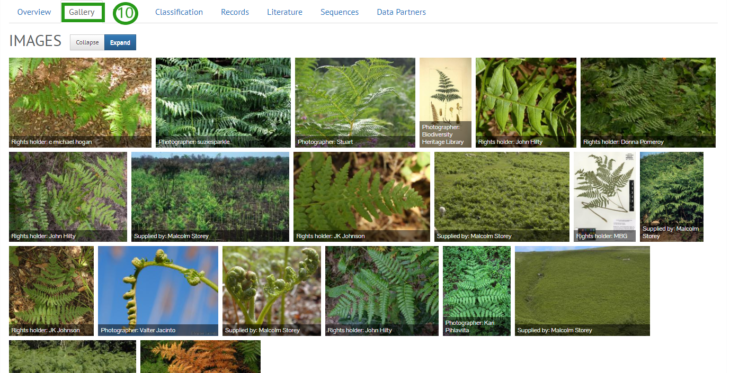Open fern photo by c michael hogan
The height and width of the screenshot is (373, 730).
tap(80, 102)
